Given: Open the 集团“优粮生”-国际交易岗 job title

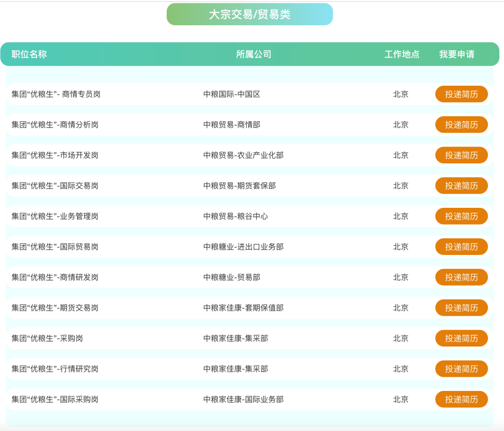Looking at the screenshot, I should pyautogui.click(x=55, y=186).
